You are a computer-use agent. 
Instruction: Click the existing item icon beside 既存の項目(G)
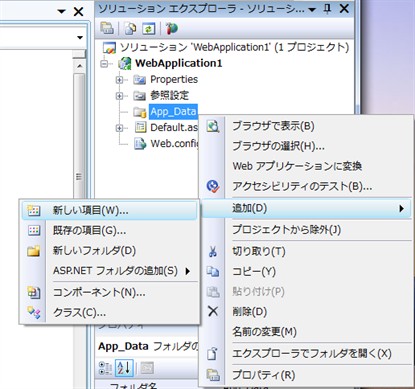tap(34, 230)
